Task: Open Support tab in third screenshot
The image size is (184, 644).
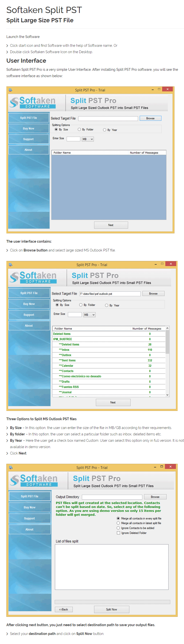Action: click(x=30, y=518)
